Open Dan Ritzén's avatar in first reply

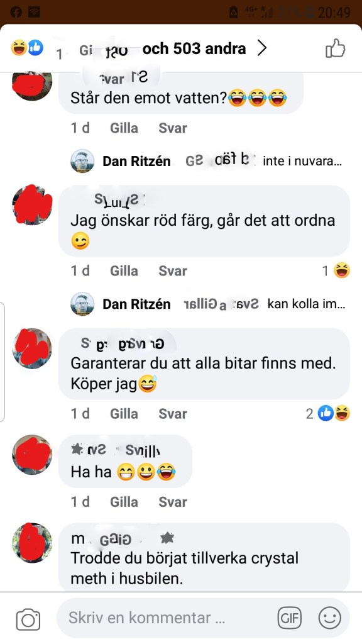(82, 160)
